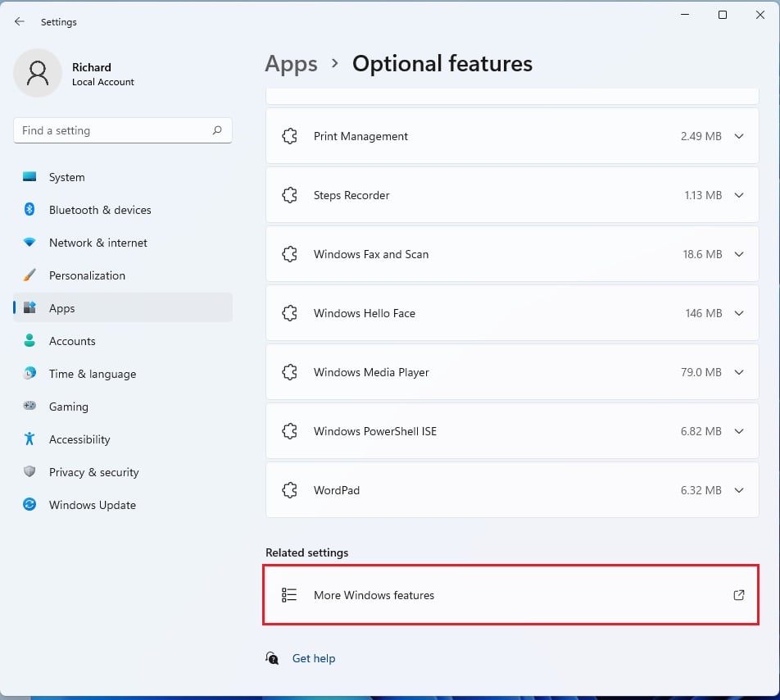The image size is (780, 700).
Task: Click the System monitor icon
Action: coord(29,176)
